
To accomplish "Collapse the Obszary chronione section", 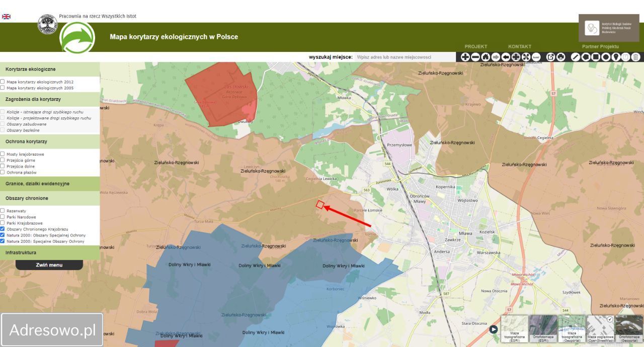I will [x=50, y=198].
